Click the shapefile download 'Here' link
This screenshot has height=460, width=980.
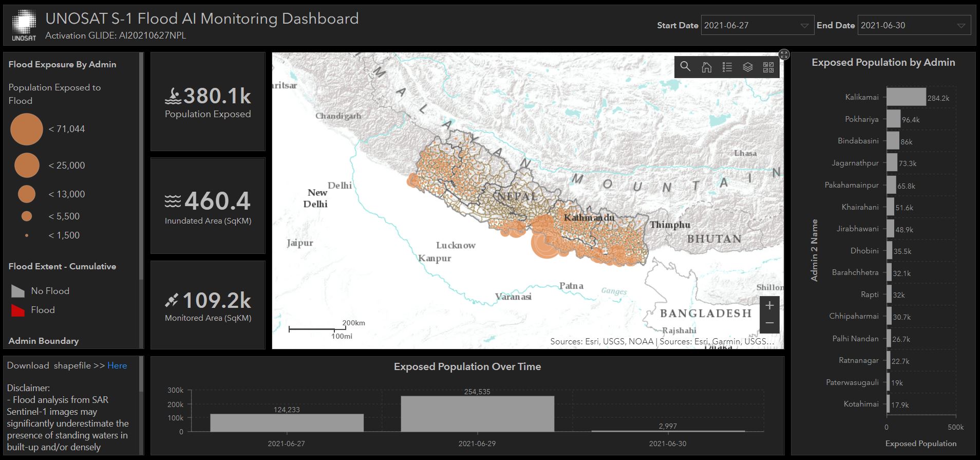pos(117,365)
